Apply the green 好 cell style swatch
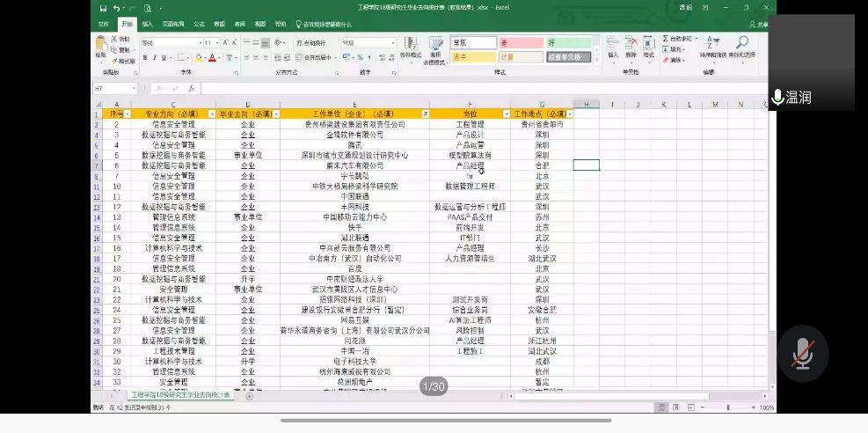 point(568,42)
